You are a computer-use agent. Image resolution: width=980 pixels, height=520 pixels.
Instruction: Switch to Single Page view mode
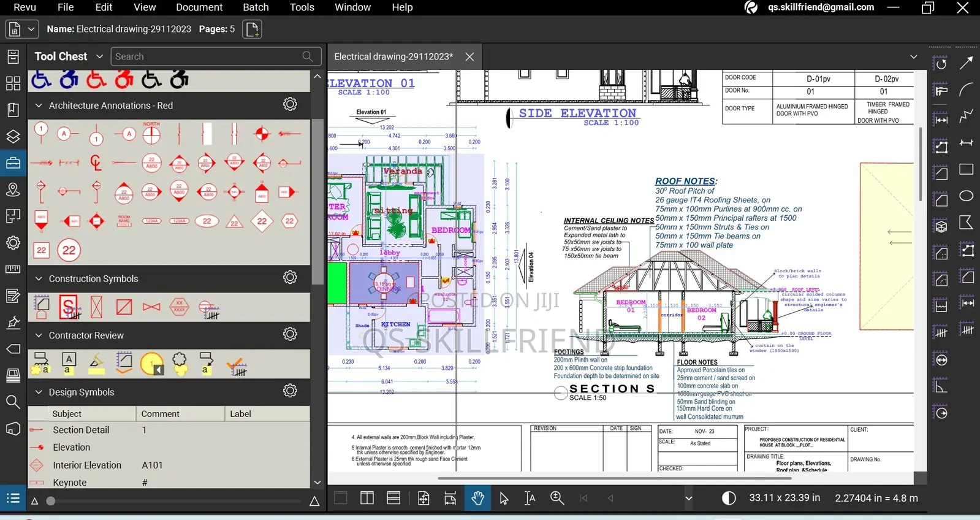(x=340, y=498)
